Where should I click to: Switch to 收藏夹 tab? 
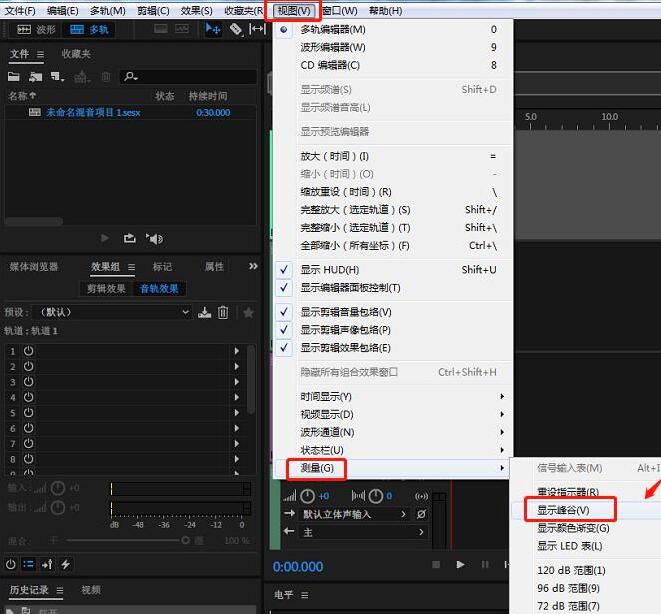pos(76,54)
